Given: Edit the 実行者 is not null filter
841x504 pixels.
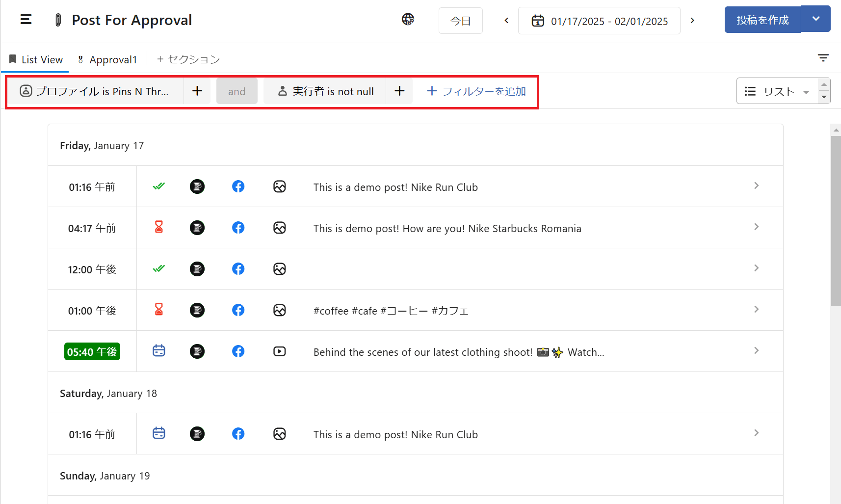Looking at the screenshot, I should coord(325,91).
